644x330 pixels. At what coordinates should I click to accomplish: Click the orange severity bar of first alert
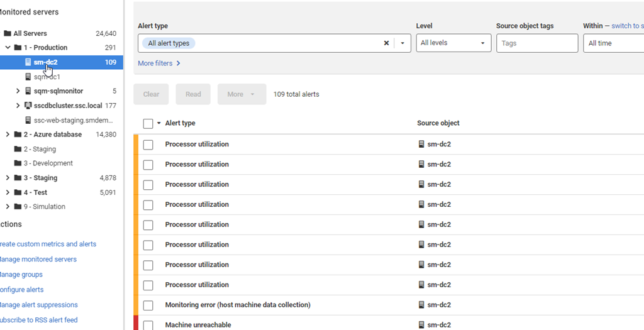[135, 145]
